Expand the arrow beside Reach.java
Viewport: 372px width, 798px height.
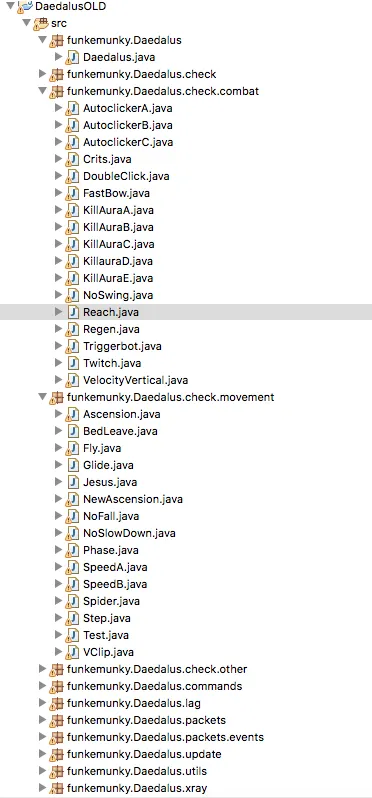[59, 312]
